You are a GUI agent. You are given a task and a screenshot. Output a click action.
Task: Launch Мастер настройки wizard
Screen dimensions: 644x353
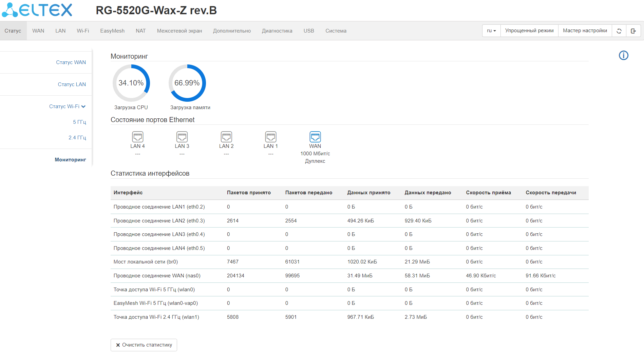pyautogui.click(x=585, y=31)
